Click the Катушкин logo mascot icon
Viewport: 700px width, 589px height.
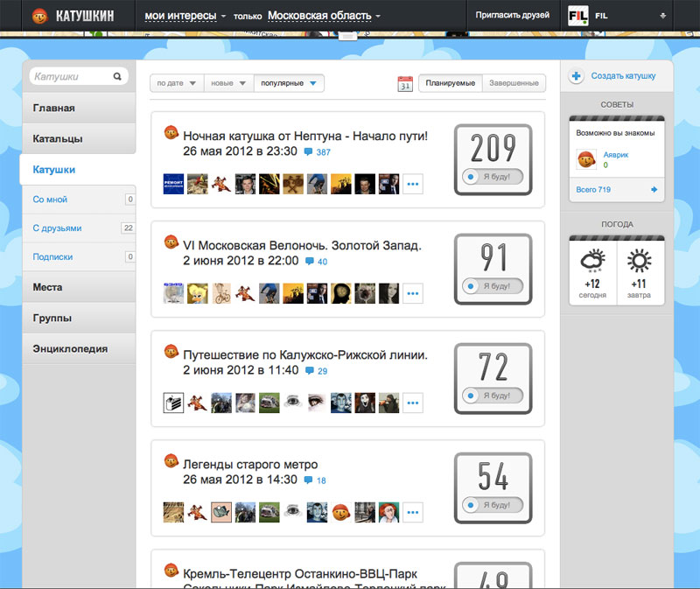(x=39, y=16)
